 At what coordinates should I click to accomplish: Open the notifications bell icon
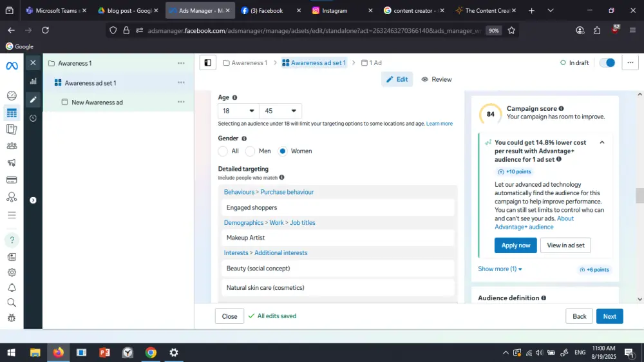tap(12, 288)
